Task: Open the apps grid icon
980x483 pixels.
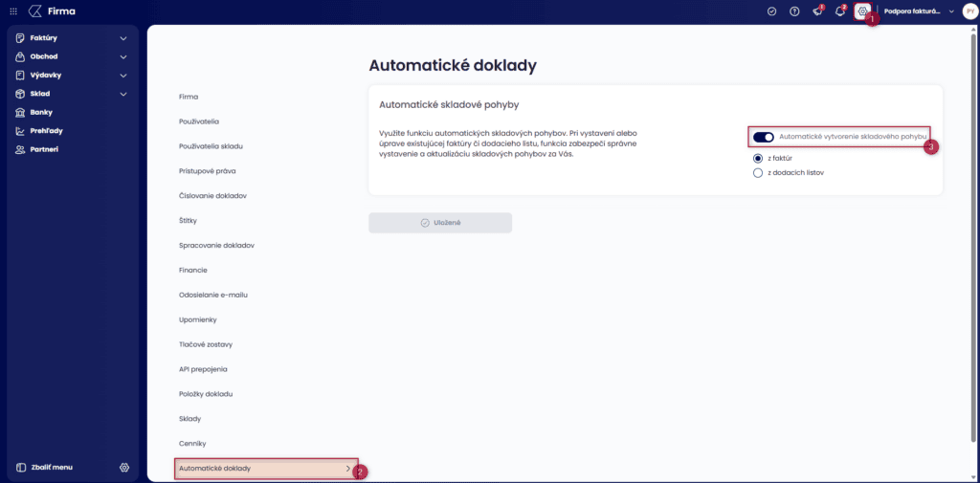Action: [x=13, y=11]
